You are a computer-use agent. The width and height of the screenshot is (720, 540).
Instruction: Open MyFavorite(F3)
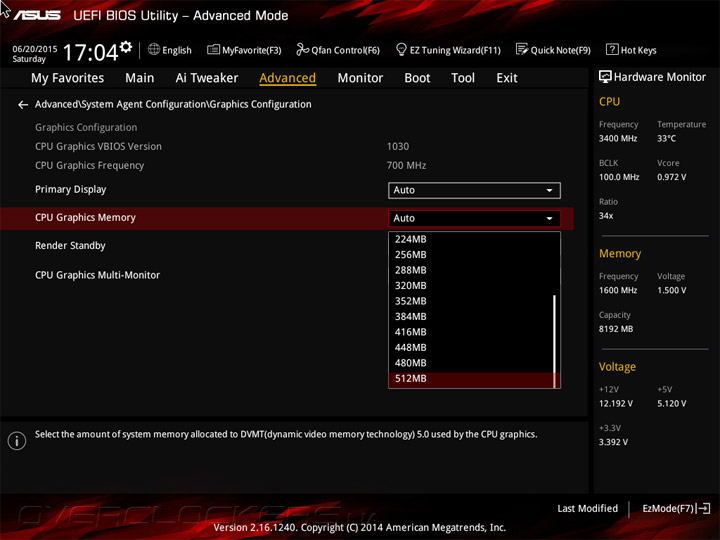(x=244, y=50)
